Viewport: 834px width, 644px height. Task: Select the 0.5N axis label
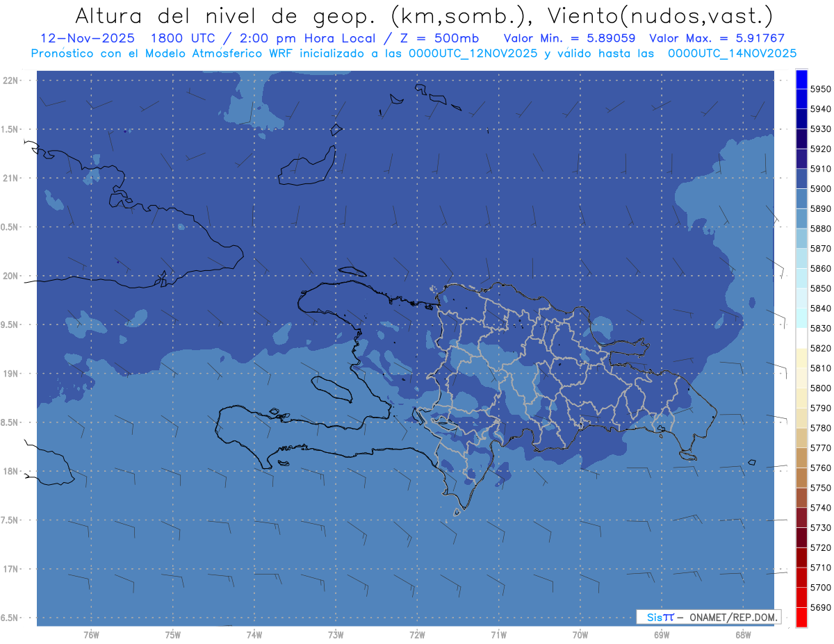(10, 227)
